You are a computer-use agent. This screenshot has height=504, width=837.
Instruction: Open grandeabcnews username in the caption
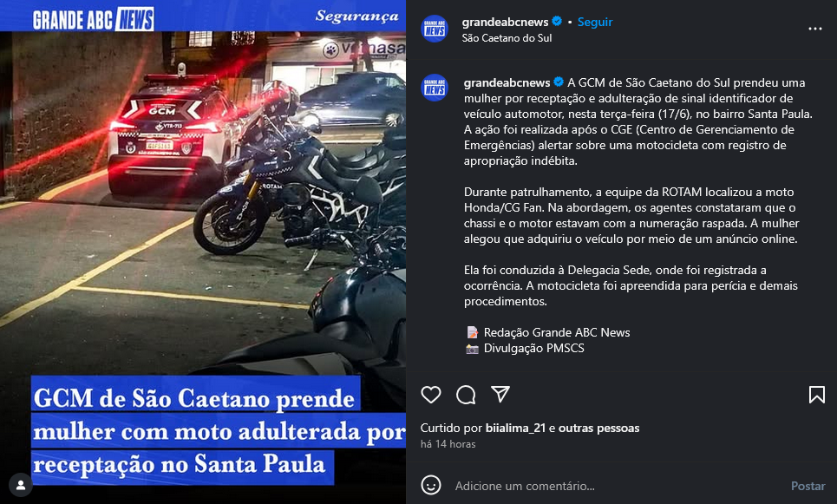(507, 82)
